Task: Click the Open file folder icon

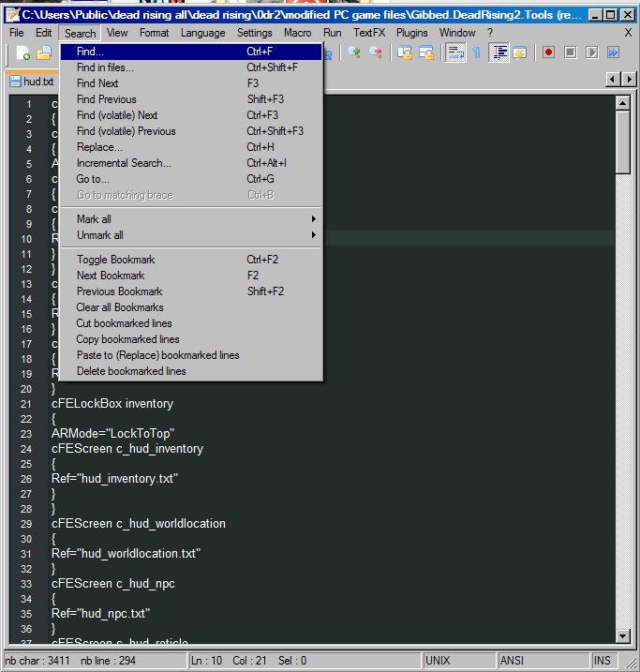Action: pos(44,52)
